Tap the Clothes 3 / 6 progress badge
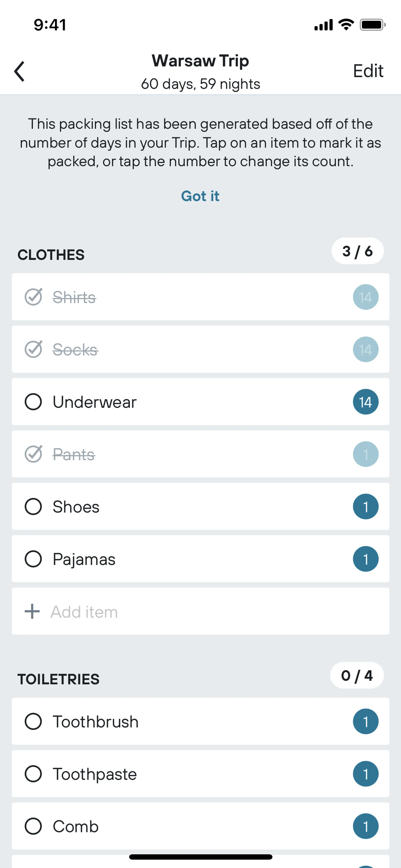The width and height of the screenshot is (401, 868). tap(358, 251)
